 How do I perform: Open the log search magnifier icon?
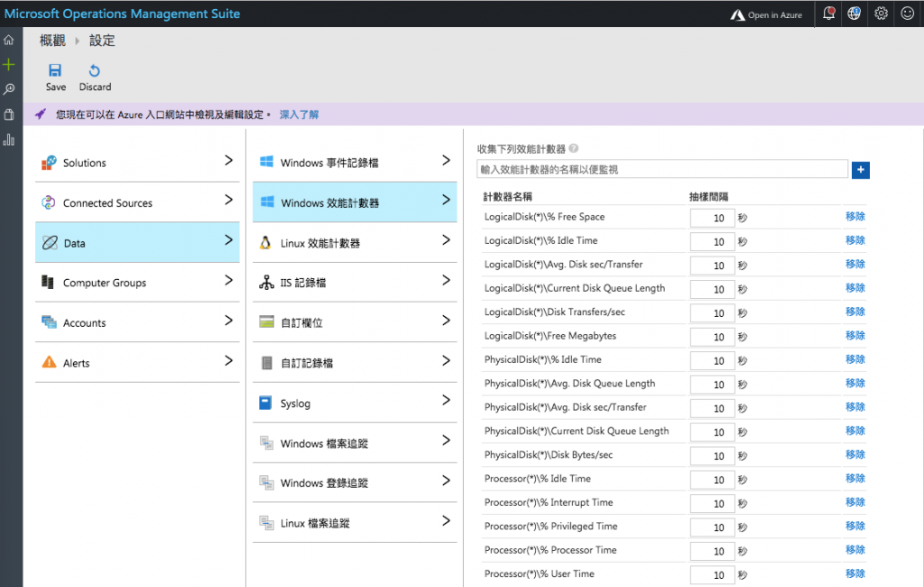tap(9, 89)
